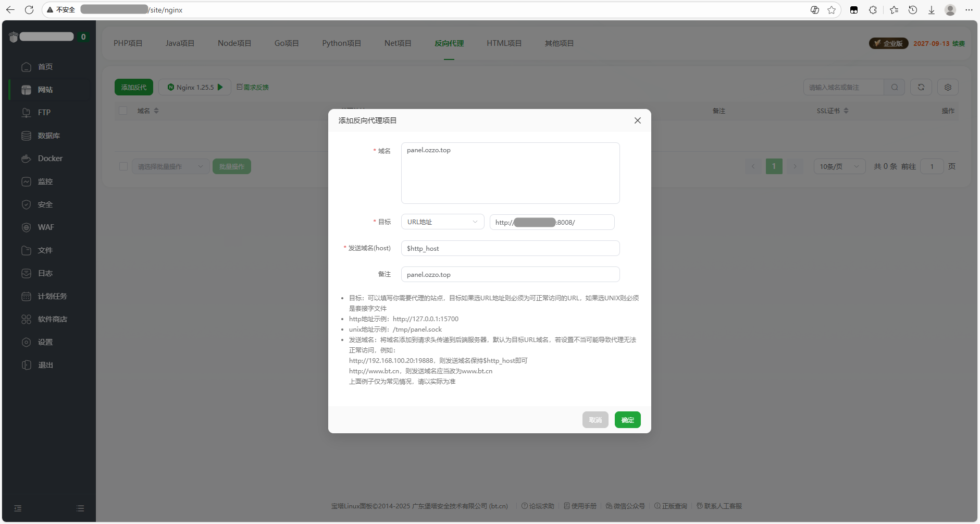Viewport: 980px width, 524px height.
Task: Open the Docker sidebar icon
Action: [x=26, y=159]
